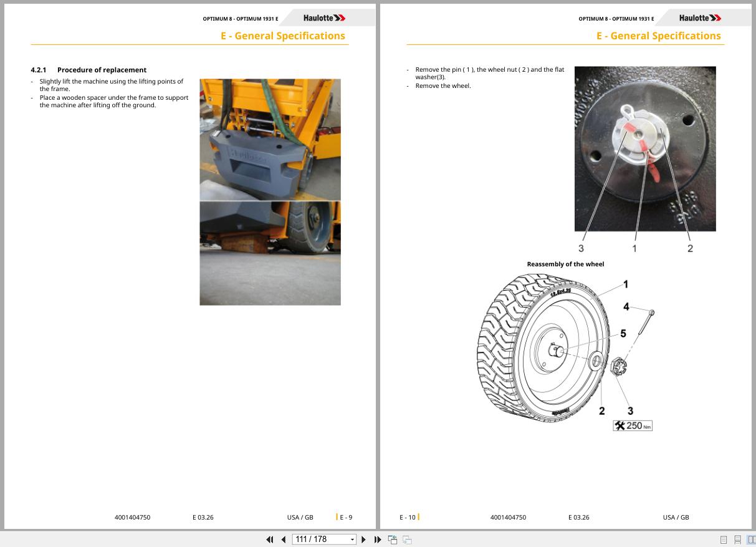Viewport: 756px width, 547px height.
Task: Click the E - General Specifications title on right page
Action: point(658,36)
